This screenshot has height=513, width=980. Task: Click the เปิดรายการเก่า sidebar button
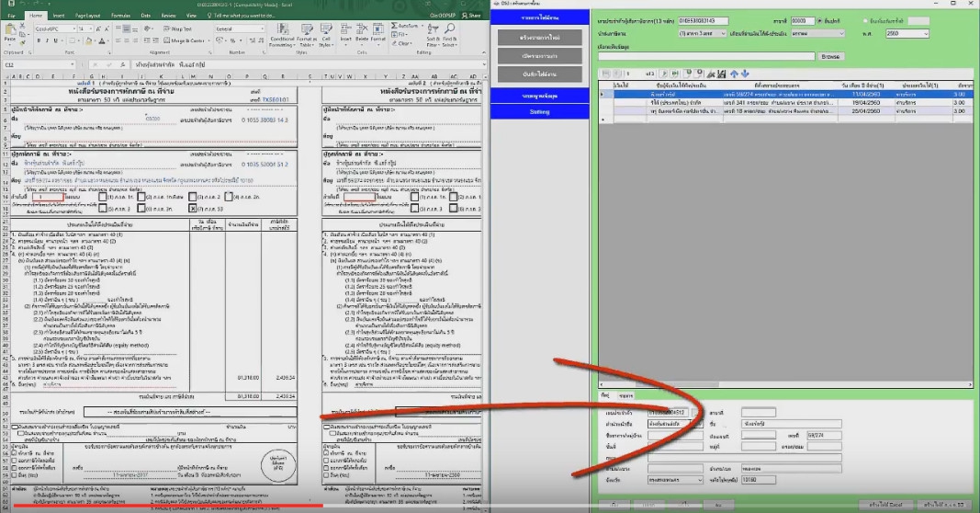[x=539, y=56]
